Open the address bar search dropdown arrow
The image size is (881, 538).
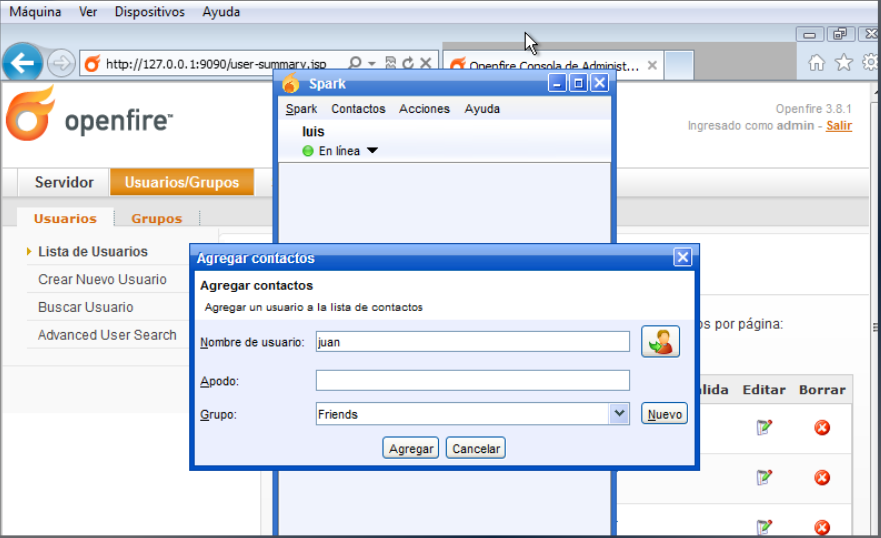371,64
